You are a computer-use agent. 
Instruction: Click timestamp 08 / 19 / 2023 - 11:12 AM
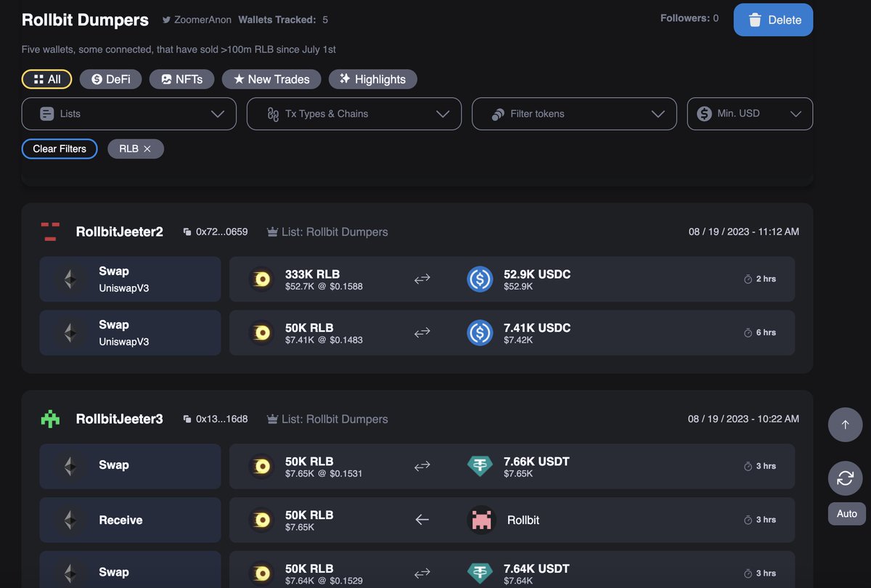coord(744,232)
